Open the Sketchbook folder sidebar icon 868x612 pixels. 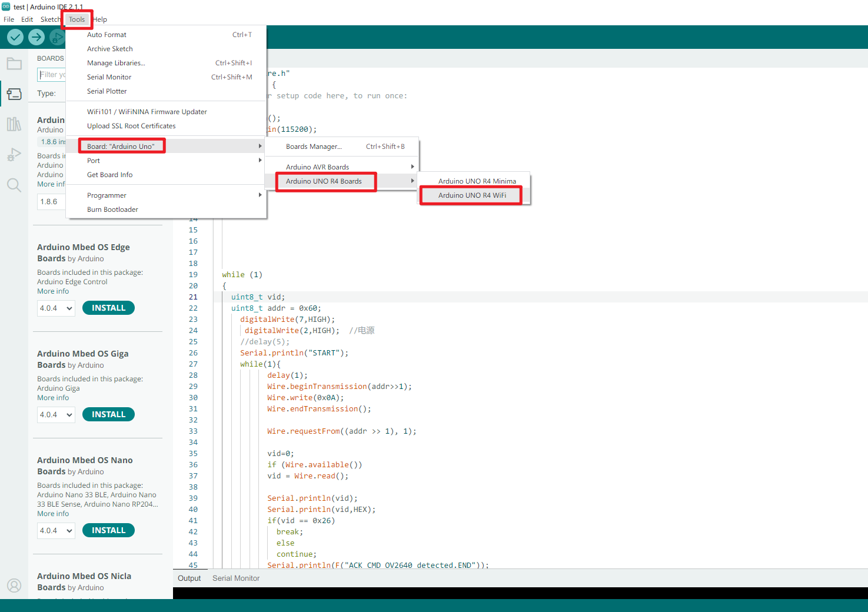(x=14, y=64)
